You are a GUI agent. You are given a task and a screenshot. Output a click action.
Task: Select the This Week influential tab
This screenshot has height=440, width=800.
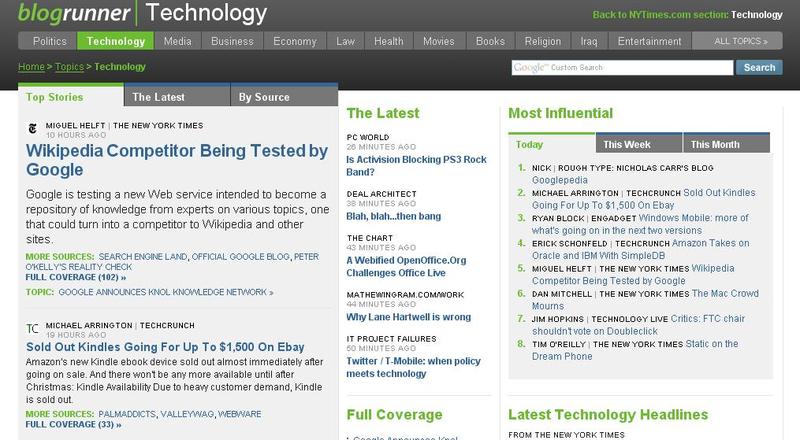click(626, 144)
